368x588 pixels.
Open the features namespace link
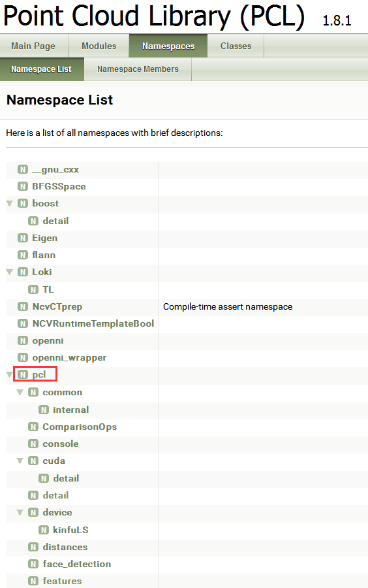tap(62, 581)
